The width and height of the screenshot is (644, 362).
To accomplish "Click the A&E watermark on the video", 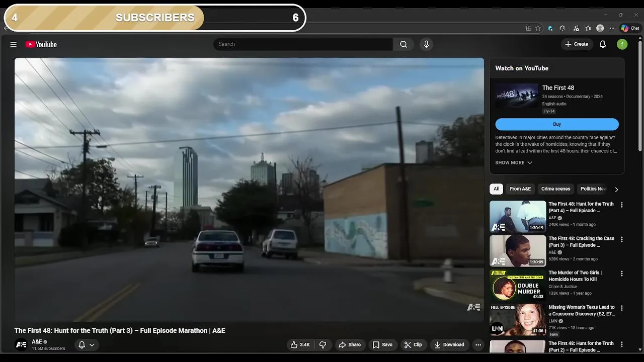I will pos(473,307).
